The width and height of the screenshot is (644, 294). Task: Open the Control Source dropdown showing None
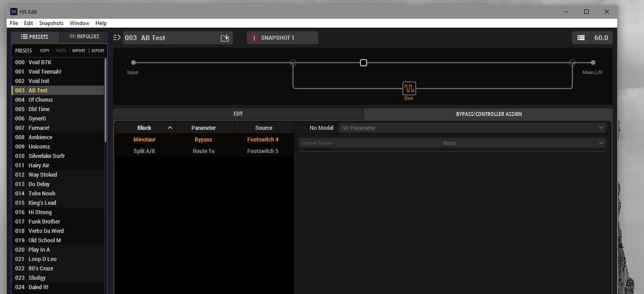tap(452, 143)
